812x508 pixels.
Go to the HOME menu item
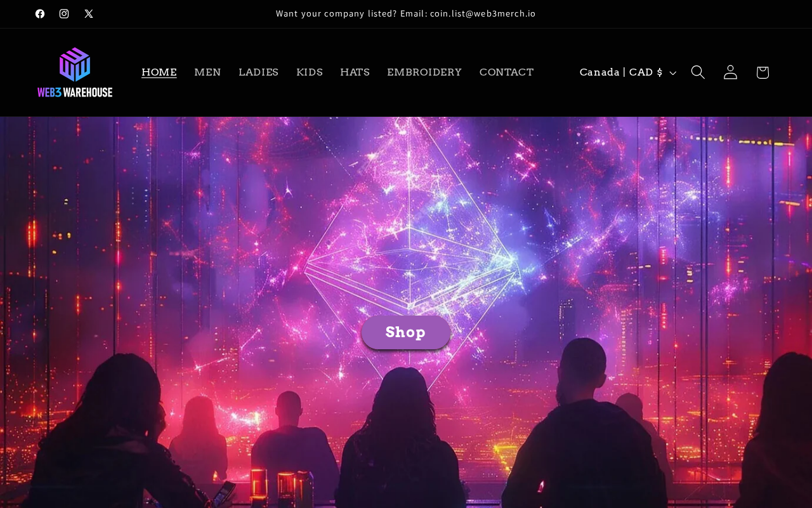click(159, 72)
